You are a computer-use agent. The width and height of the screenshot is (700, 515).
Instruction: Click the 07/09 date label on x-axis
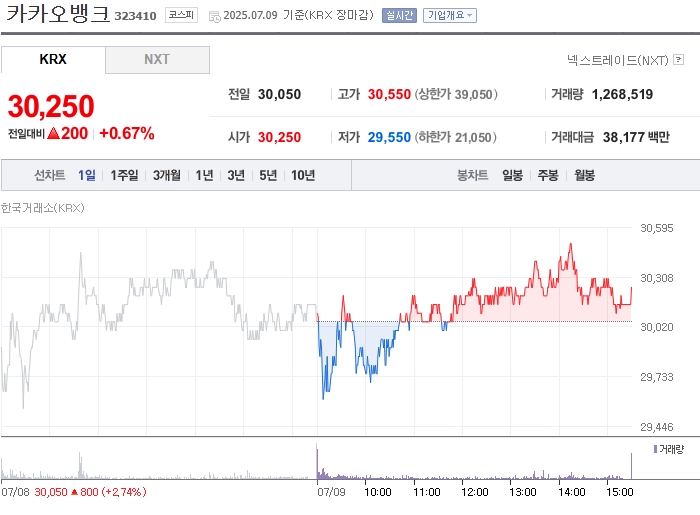(331, 492)
